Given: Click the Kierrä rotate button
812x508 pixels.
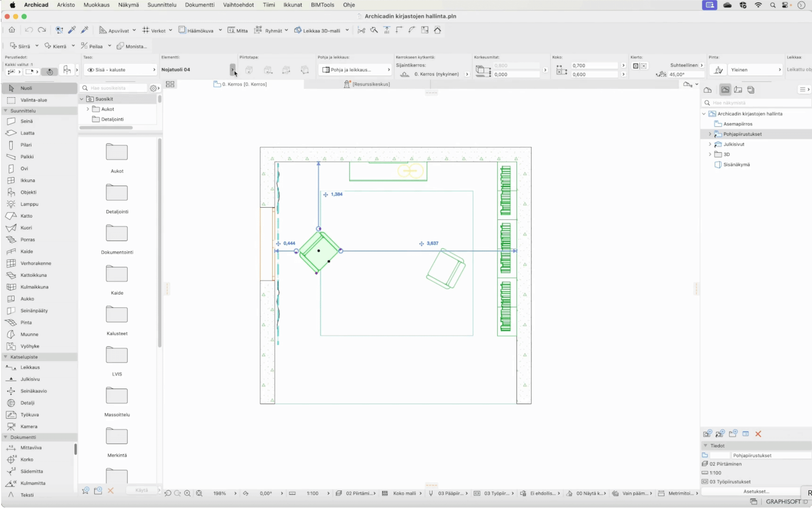Looking at the screenshot, I should 56,46.
